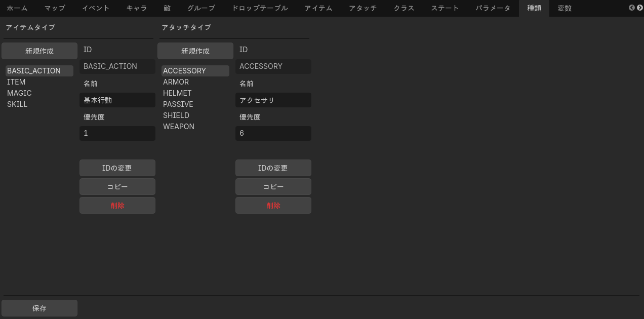This screenshot has width=644, height=319.
Task: Go to the アタッチ tab
Action: pos(363,8)
